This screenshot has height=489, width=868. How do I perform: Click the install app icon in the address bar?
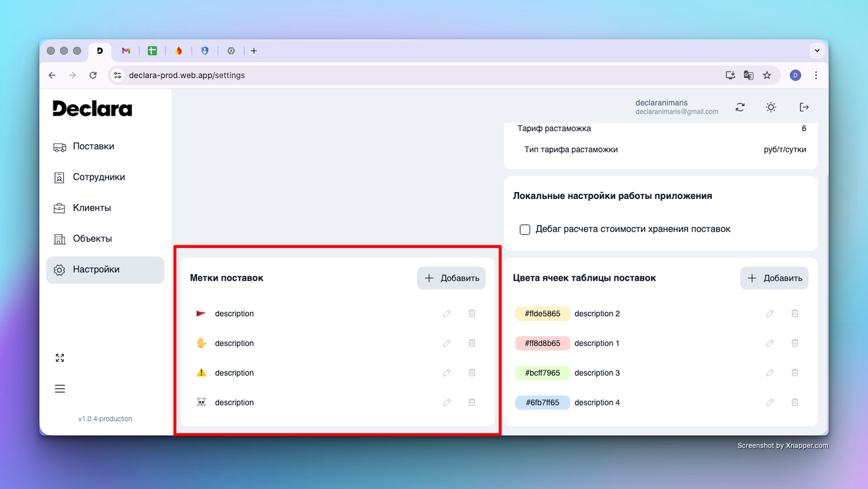730,76
